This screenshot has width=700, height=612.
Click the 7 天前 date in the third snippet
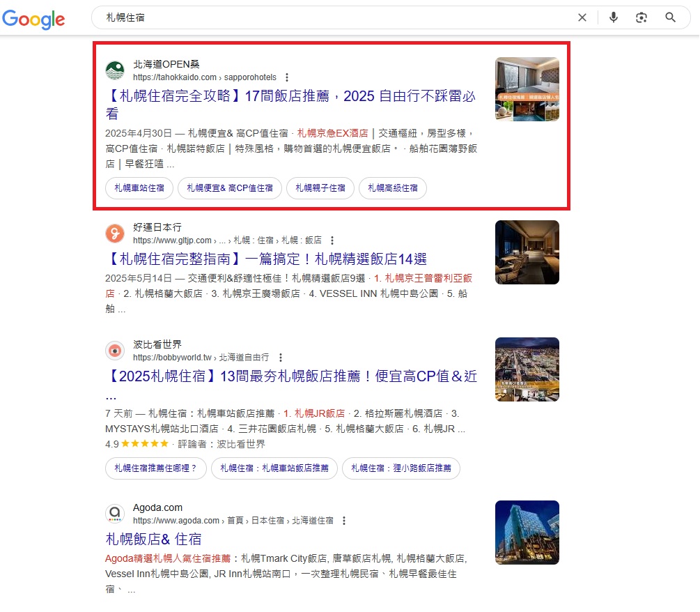tap(119, 413)
